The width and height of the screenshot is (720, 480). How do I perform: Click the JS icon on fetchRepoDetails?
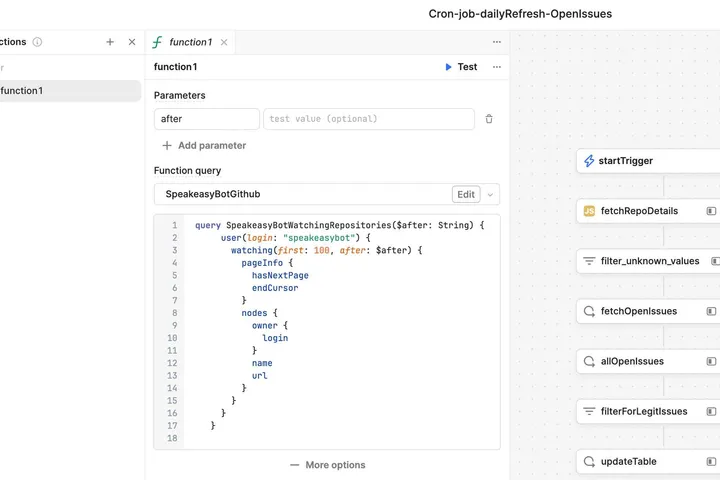[589, 211]
